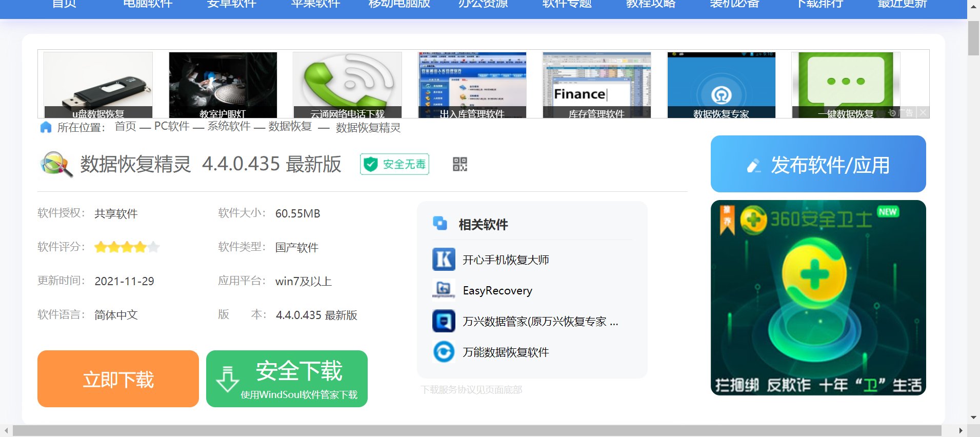This screenshot has height=437, width=980.
Task: Click the horizontal scrollbar thumb
Action: [477, 431]
